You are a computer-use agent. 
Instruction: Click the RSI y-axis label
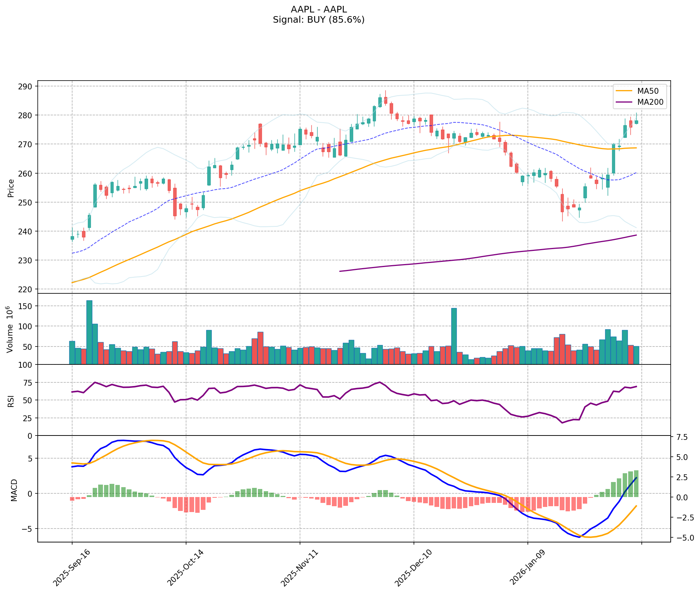pyautogui.click(x=11, y=401)
